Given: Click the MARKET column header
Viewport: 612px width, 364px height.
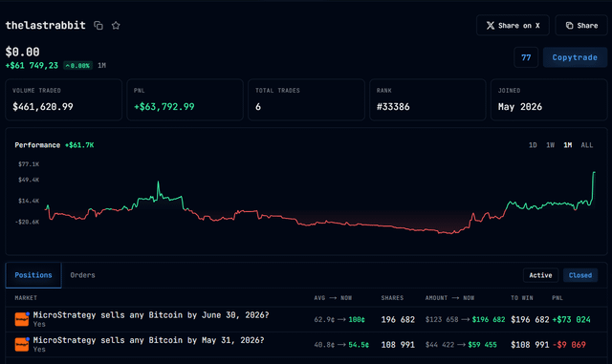Looking at the screenshot, I should [x=26, y=298].
